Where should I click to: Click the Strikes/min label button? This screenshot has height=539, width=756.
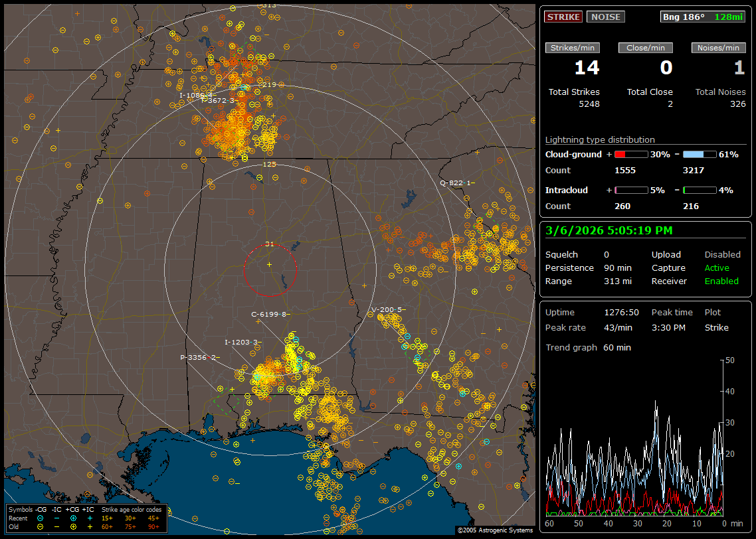point(573,48)
